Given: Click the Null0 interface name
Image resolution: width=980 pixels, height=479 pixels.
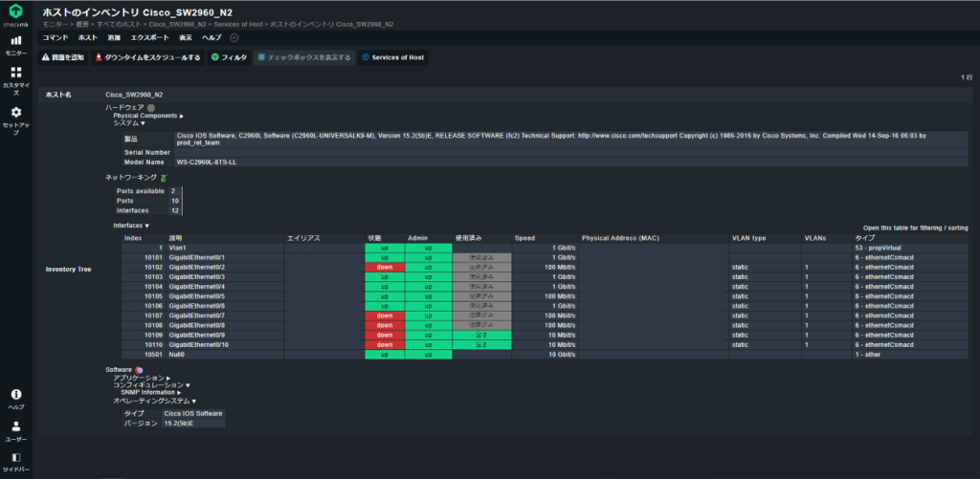Looking at the screenshot, I should pos(177,354).
